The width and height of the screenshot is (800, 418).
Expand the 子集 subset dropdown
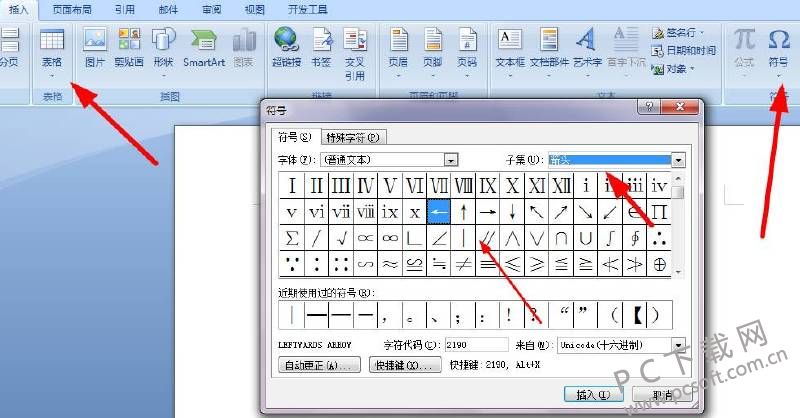pos(678,159)
